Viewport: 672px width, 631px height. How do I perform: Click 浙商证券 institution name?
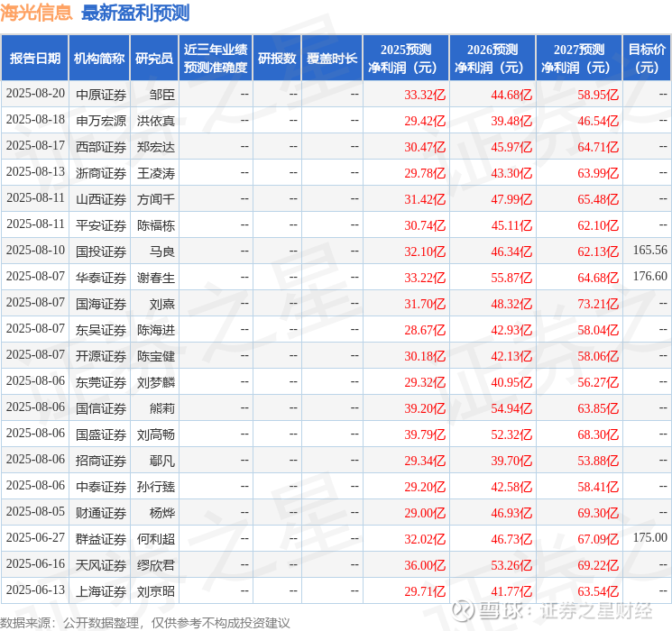pos(101,173)
